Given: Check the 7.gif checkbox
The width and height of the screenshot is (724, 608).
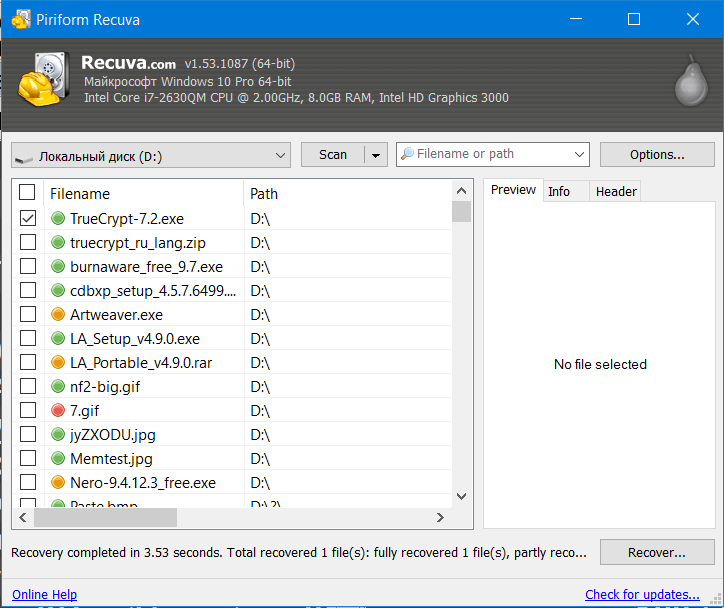Looking at the screenshot, I should pyautogui.click(x=28, y=410).
